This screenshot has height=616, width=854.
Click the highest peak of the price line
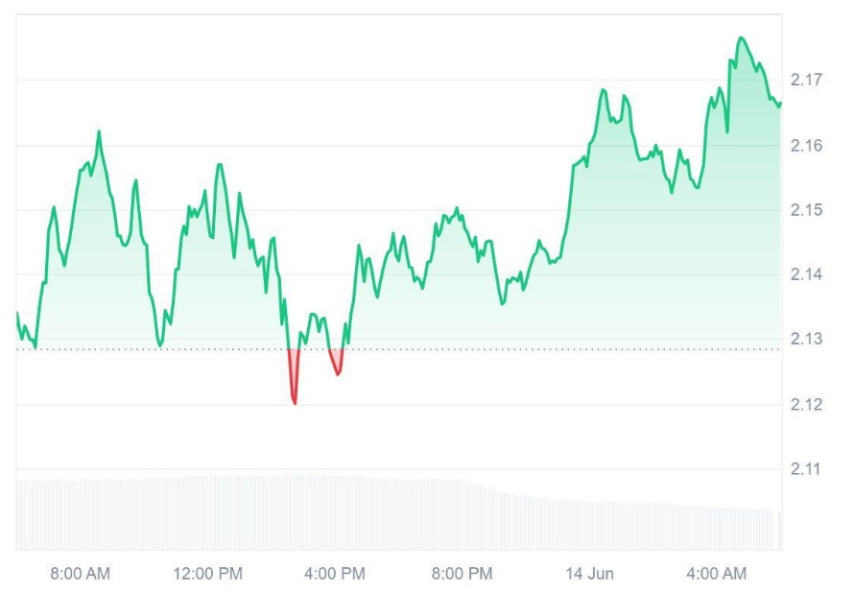tap(740, 37)
